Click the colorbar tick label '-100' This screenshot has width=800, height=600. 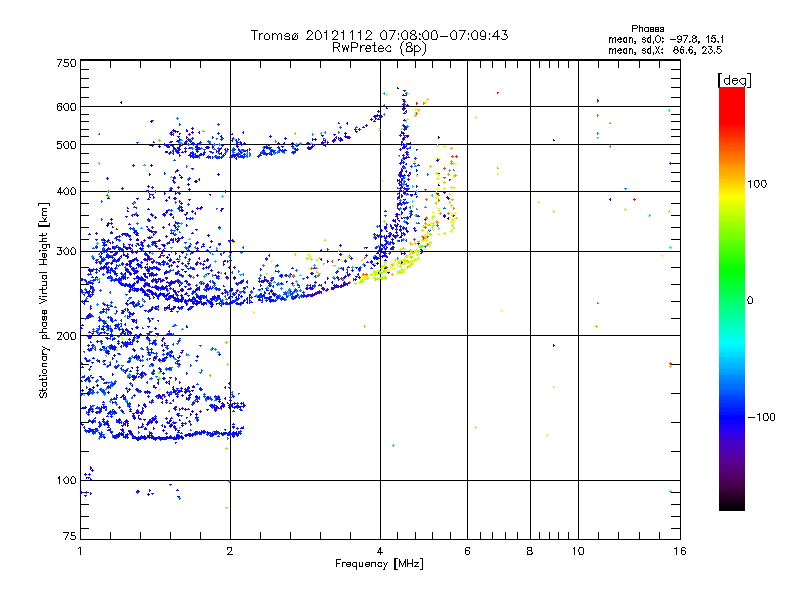tap(761, 417)
